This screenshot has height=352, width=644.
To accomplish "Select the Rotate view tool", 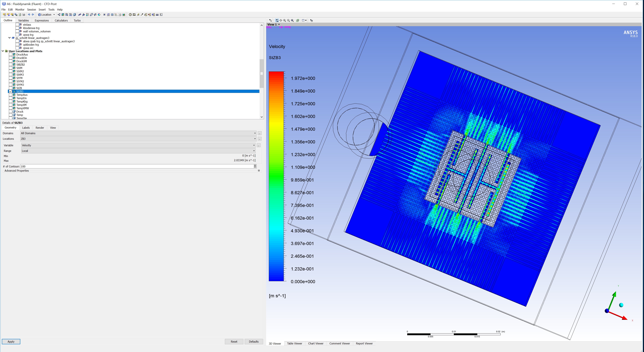I will tap(277, 20).
